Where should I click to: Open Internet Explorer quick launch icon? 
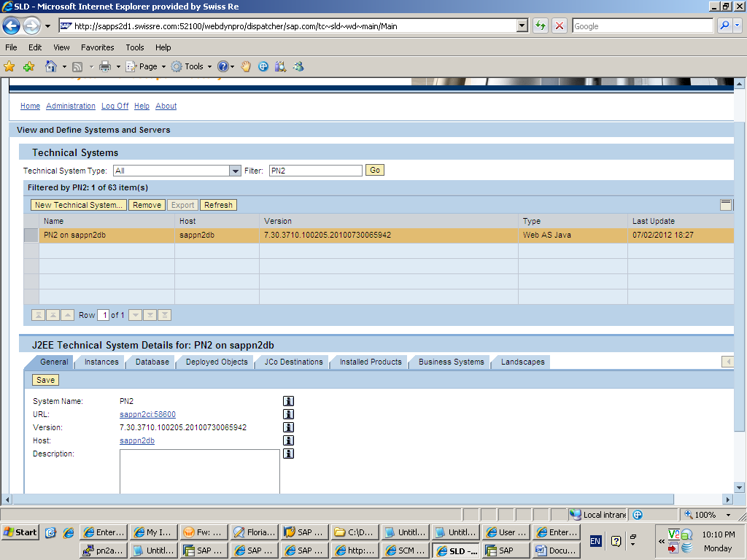point(69,532)
